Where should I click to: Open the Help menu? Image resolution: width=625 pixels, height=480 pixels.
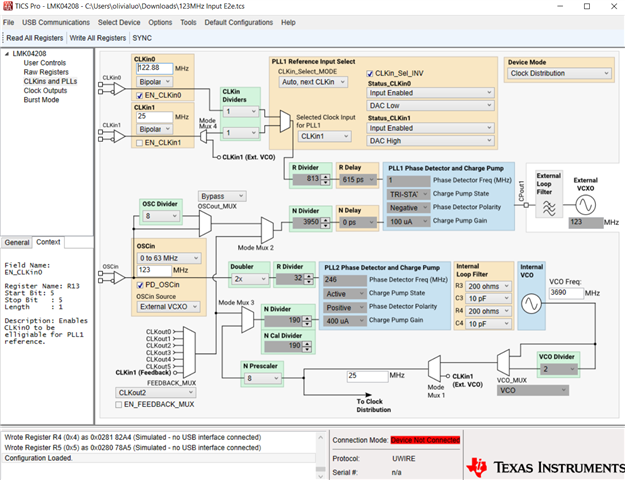[x=288, y=22]
